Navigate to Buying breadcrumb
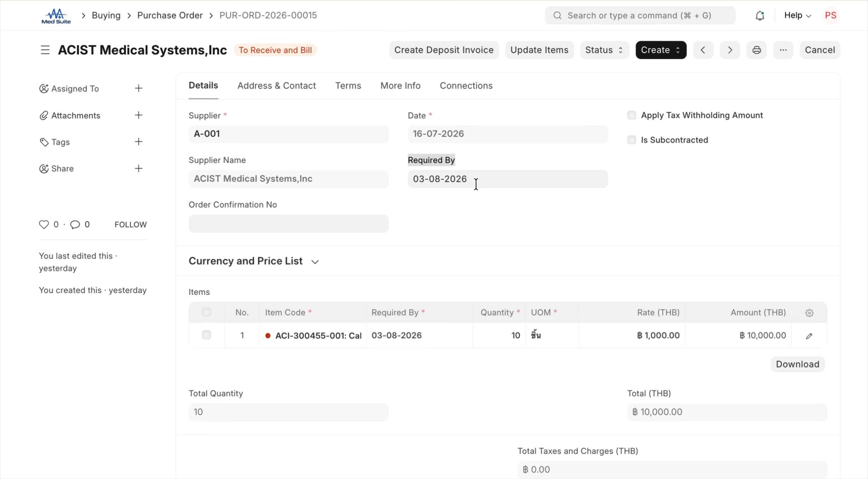 [x=106, y=16]
